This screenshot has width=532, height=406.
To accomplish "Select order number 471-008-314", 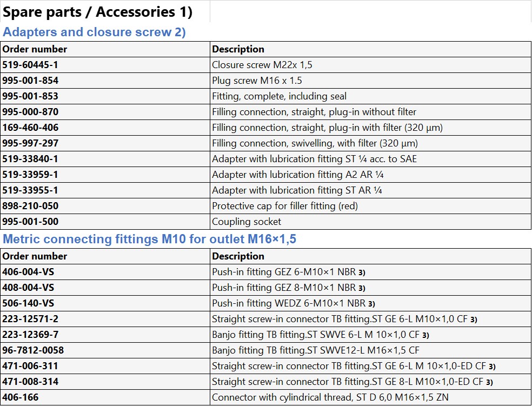I will (30, 382).
